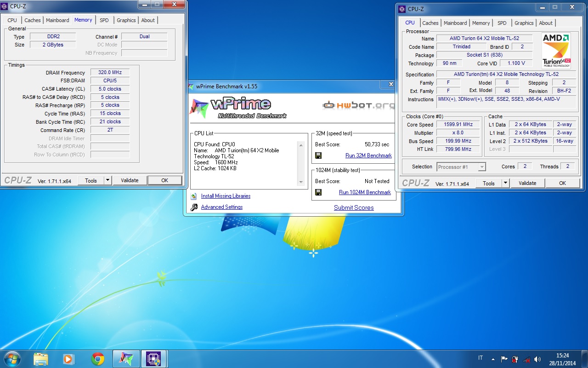588x368 pixels.
Task: Click OK in left CPU-Z window
Action: (165, 180)
